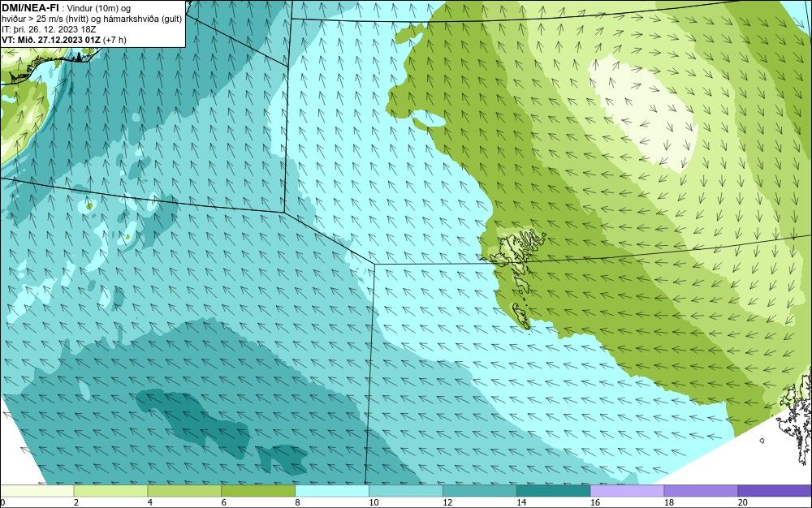Click the legend label "12"
812x508 pixels.
point(447,502)
